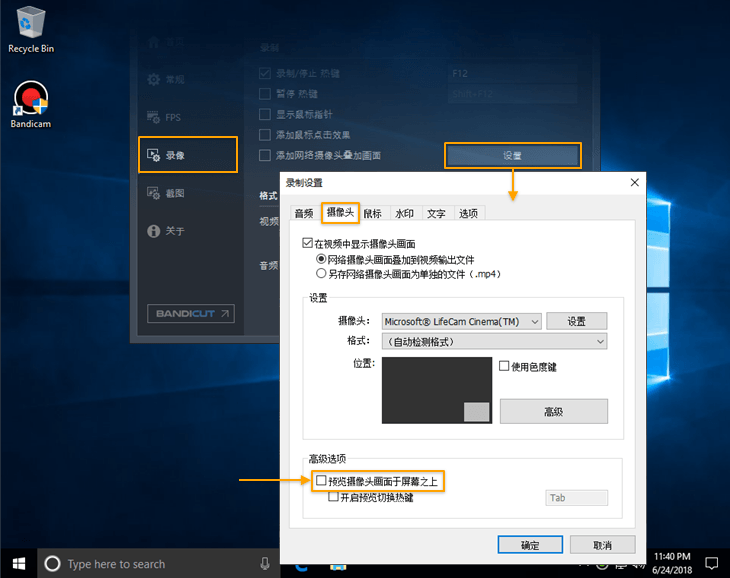Image resolution: width=730 pixels, height=578 pixels.
Task: Select the 录像 video sidebar item
Action: point(188,155)
